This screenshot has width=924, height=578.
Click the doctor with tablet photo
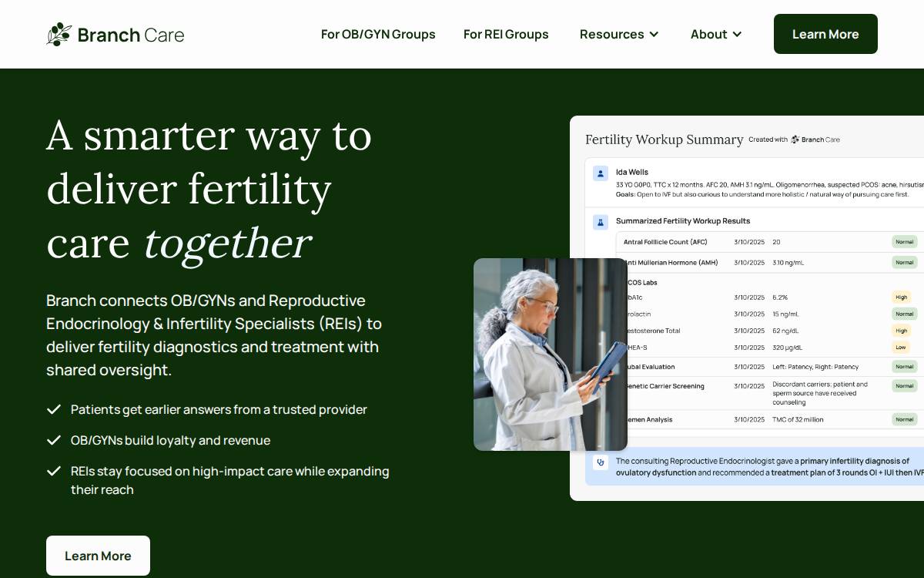point(551,355)
